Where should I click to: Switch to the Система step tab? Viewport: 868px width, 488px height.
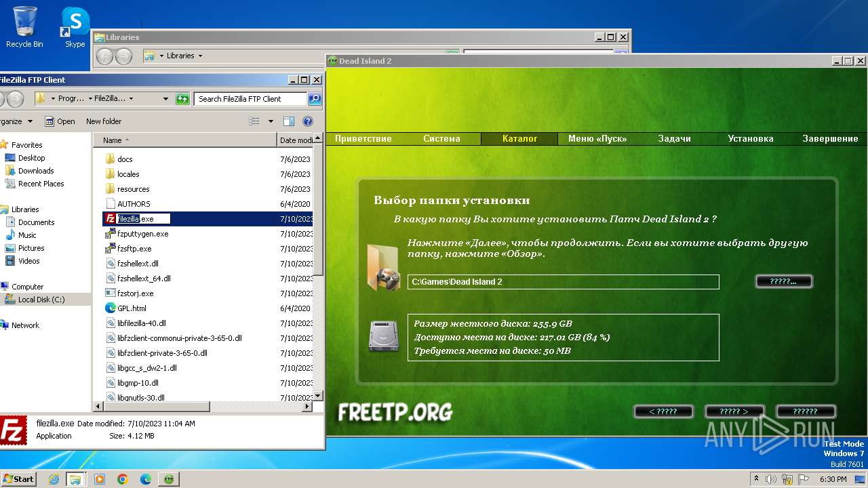[441, 139]
